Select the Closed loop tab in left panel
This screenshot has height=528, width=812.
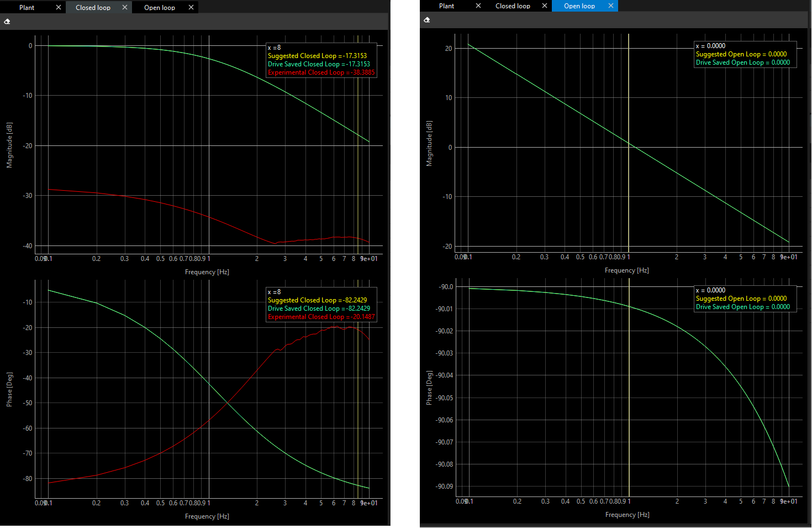93,7
